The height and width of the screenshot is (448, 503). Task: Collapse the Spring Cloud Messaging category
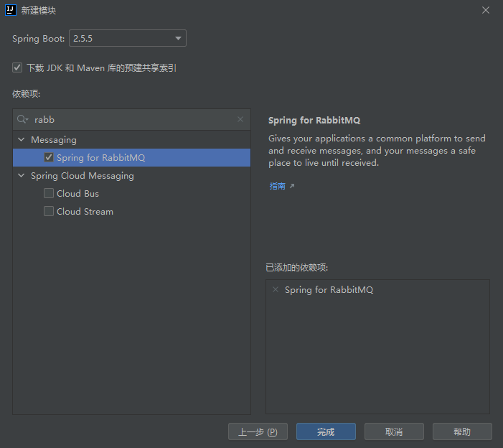pyautogui.click(x=22, y=176)
